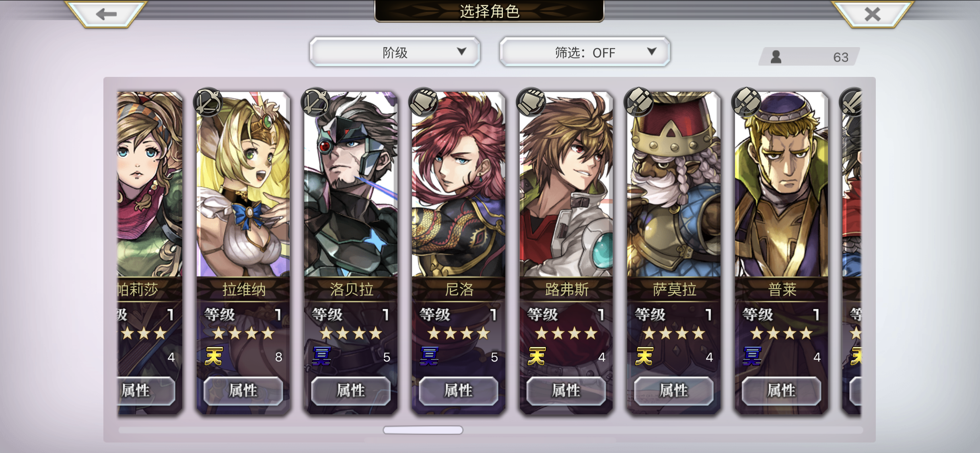Click the axe class icon on 萨莫拉 card
The image size is (980, 453).
point(638,102)
